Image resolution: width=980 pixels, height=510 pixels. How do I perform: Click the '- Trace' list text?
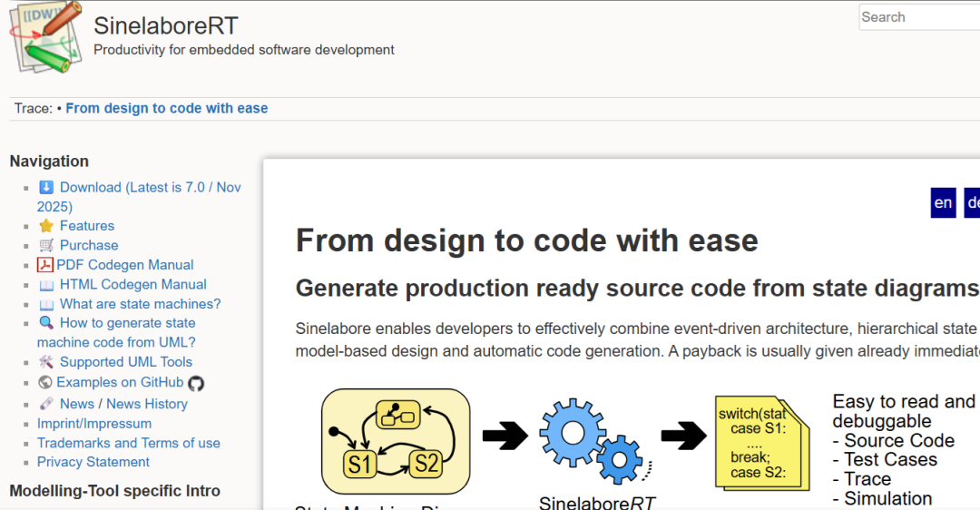(862, 479)
